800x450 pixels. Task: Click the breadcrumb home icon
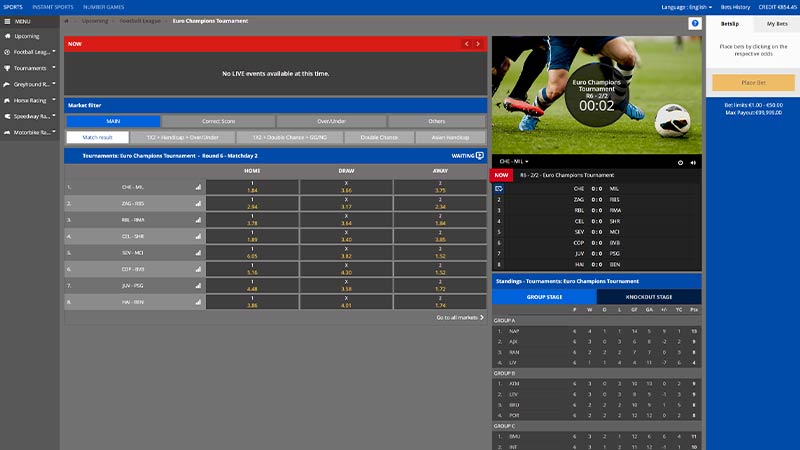66,21
